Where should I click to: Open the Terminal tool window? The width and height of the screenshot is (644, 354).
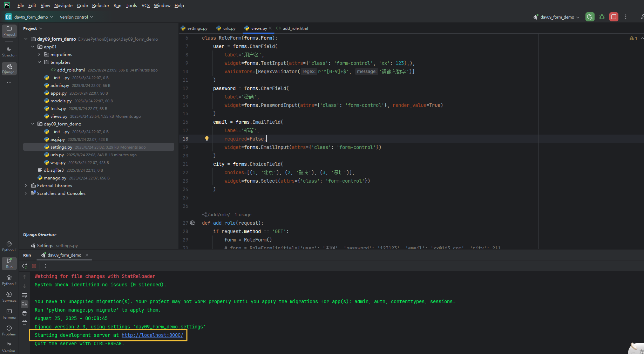[x=9, y=313]
